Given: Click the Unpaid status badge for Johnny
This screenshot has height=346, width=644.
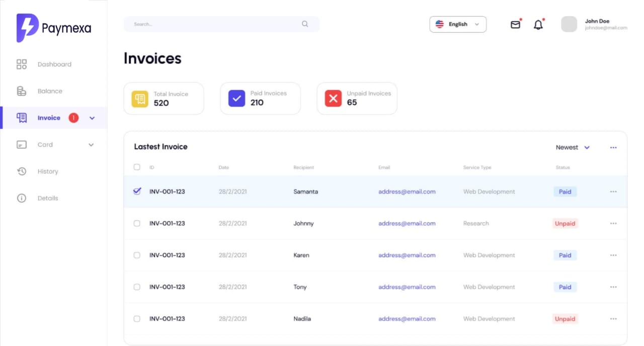Looking at the screenshot, I should click(x=565, y=223).
